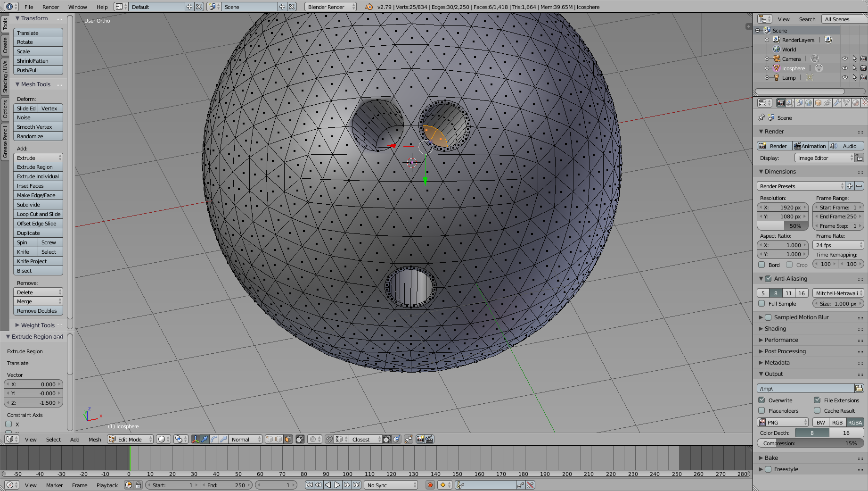This screenshot has width=868, height=491.
Task: Uncheck the File Extensions checkbox
Action: tap(817, 400)
